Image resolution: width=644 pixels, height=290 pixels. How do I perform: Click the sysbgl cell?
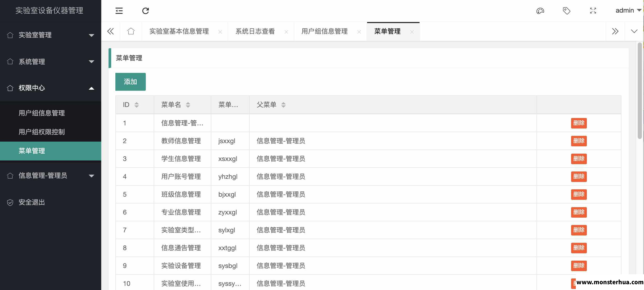click(x=230, y=266)
